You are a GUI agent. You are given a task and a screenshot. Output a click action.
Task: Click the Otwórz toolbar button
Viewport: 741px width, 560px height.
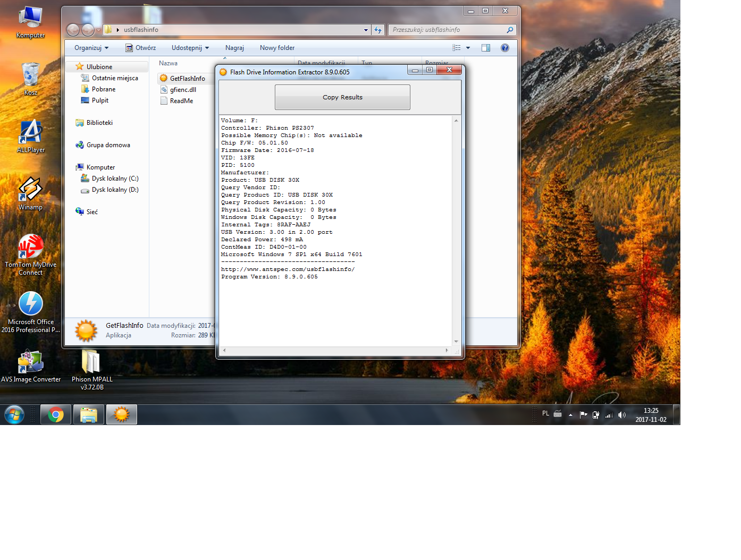(141, 48)
